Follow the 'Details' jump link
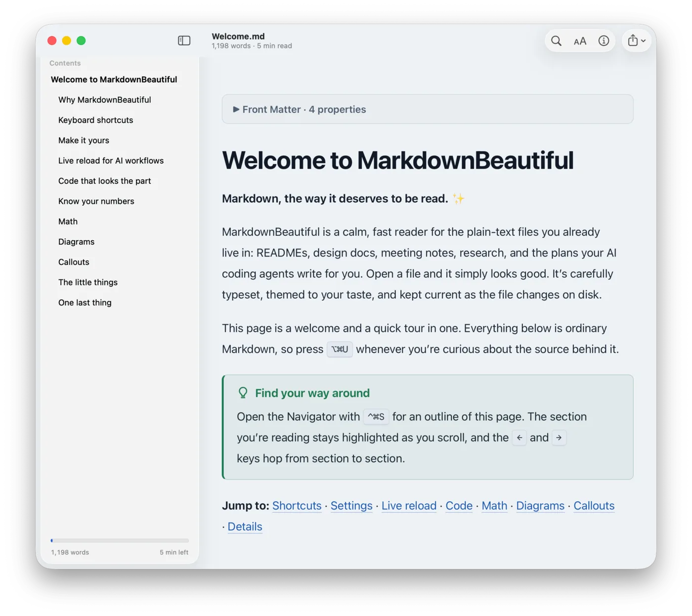This screenshot has width=692, height=616. pos(245,527)
